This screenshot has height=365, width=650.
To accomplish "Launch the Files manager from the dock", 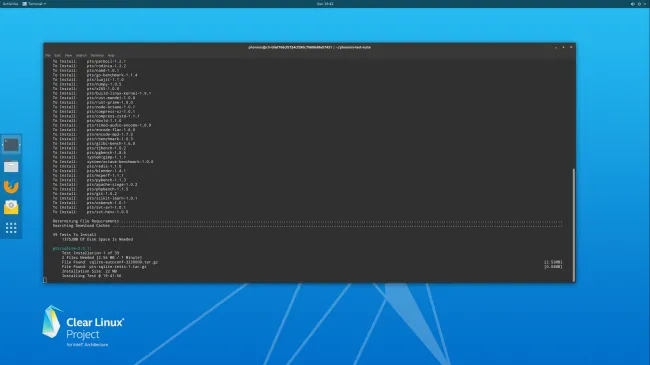I will click(11, 166).
